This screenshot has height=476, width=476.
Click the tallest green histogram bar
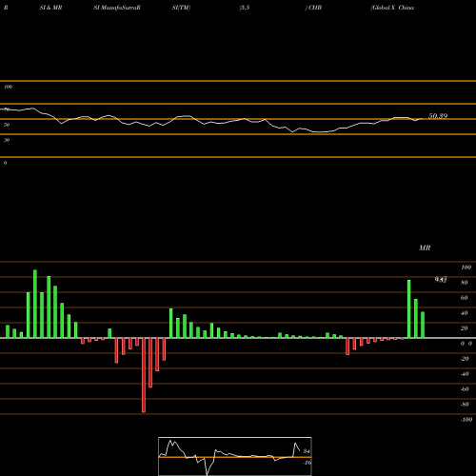point(35,304)
